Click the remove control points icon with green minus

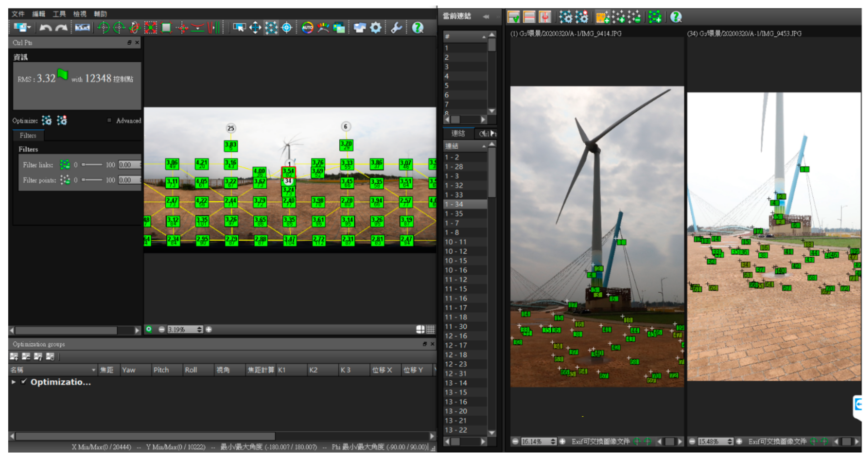click(x=634, y=17)
